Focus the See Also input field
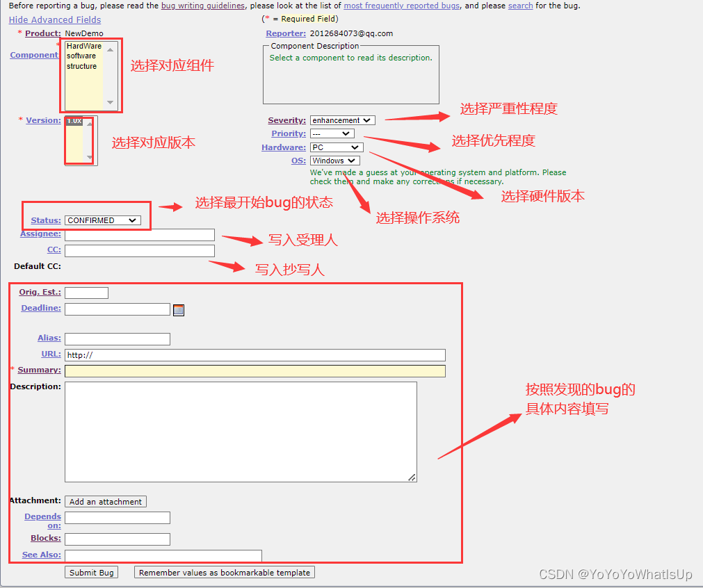This screenshot has height=588, width=703. pyautogui.click(x=163, y=556)
